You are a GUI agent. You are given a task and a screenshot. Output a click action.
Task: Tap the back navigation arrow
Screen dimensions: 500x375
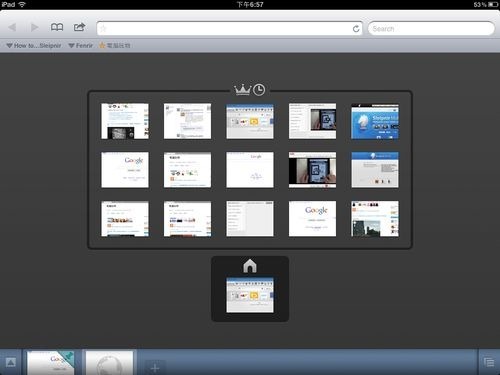12,27
